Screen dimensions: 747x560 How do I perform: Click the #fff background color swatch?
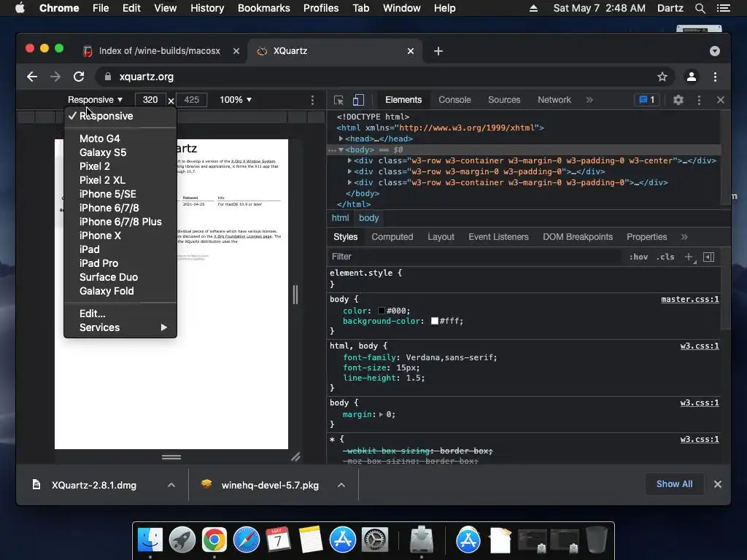click(435, 321)
